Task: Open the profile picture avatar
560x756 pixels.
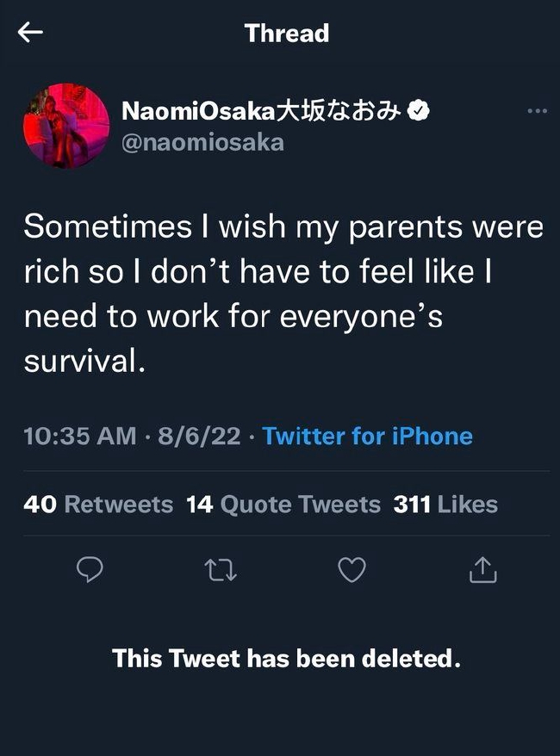Action: [x=65, y=126]
